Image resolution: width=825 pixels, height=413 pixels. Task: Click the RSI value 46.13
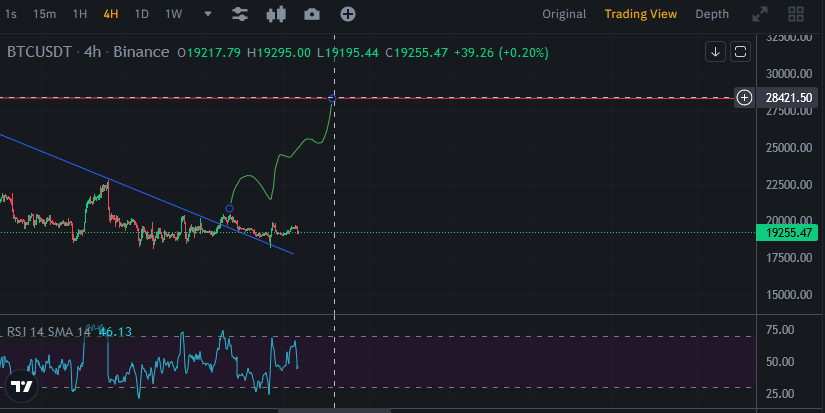(x=115, y=332)
